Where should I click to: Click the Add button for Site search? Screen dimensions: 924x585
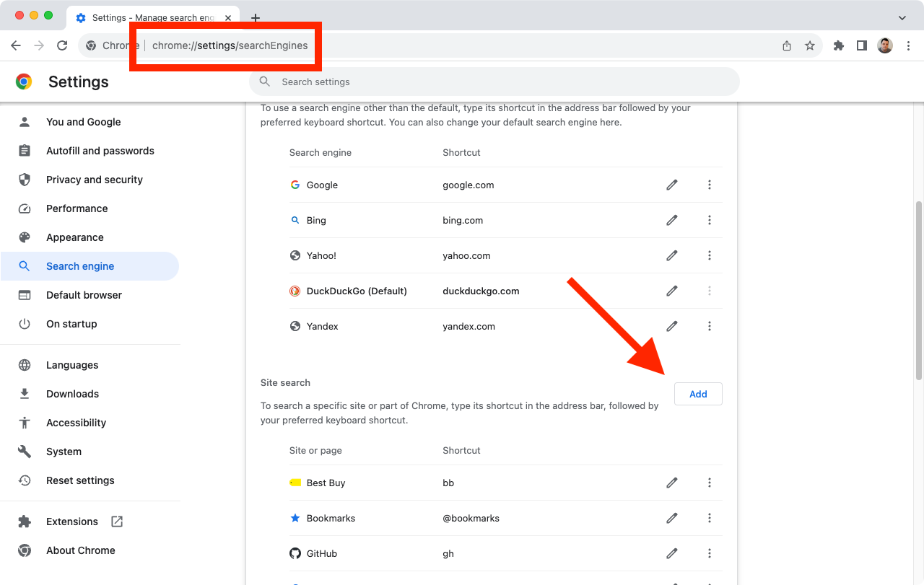coord(697,394)
